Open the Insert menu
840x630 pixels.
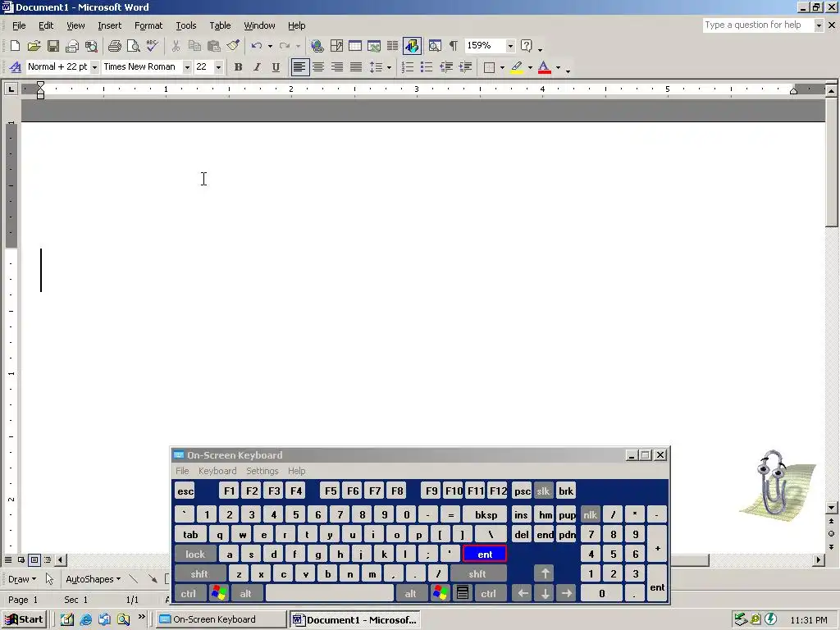pos(109,25)
